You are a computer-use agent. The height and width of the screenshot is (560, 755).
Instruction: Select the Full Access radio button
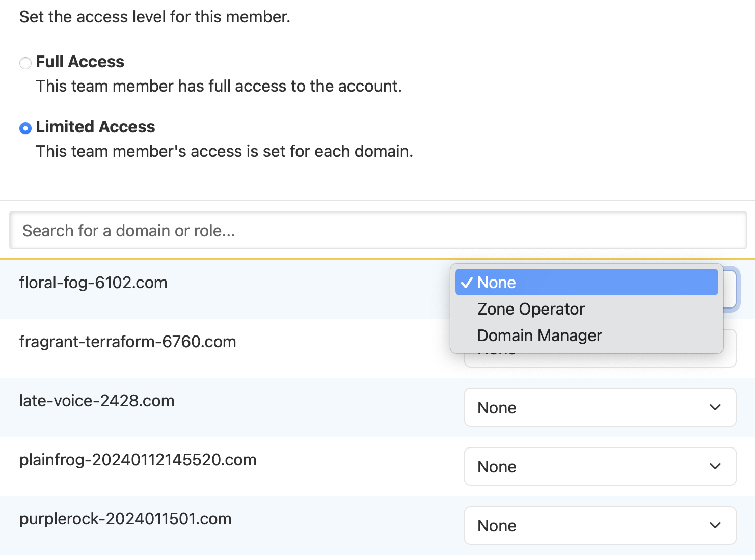[25, 63]
